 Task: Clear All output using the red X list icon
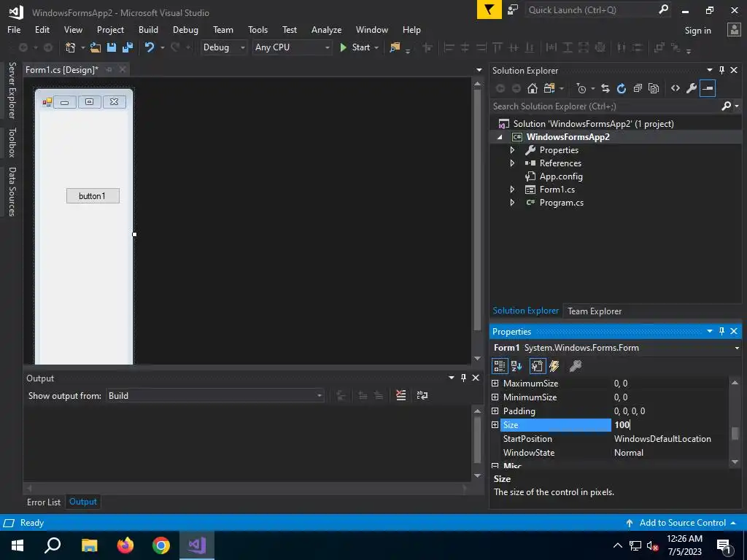coord(401,395)
